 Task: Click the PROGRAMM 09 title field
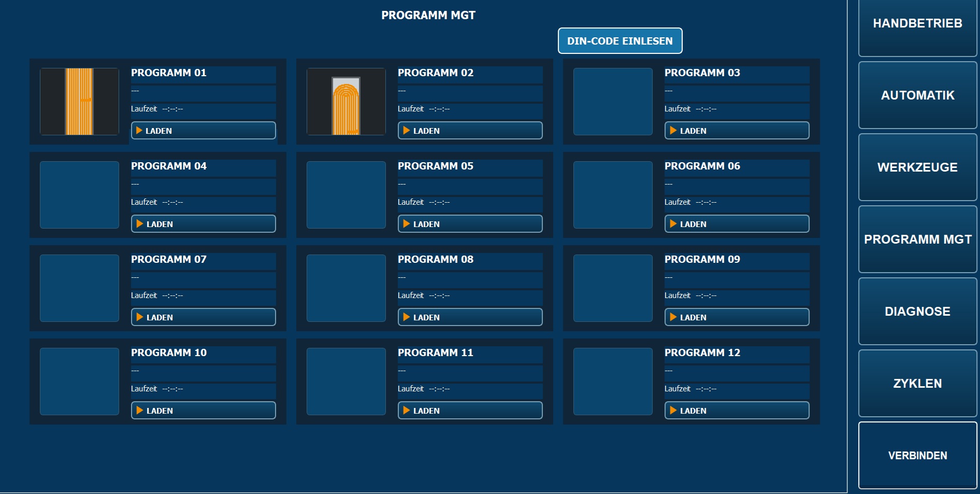point(737,261)
